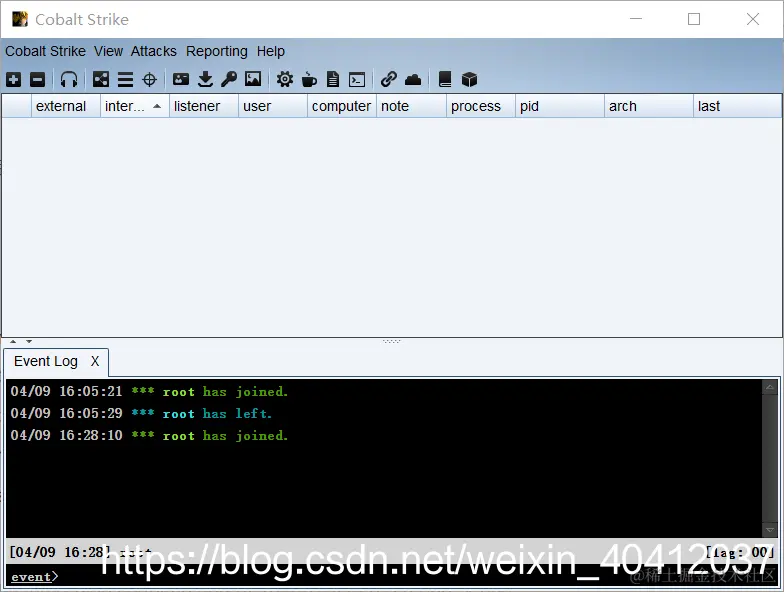784x592 pixels.
Task: Open the help book icon
Action: (x=445, y=80)
